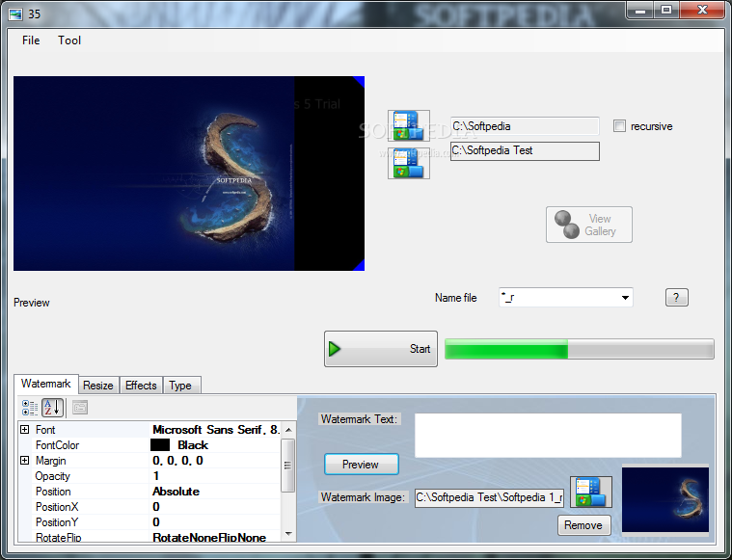
Task: Click the spheres icon on View Gallery
Action: tap(567, 225)
